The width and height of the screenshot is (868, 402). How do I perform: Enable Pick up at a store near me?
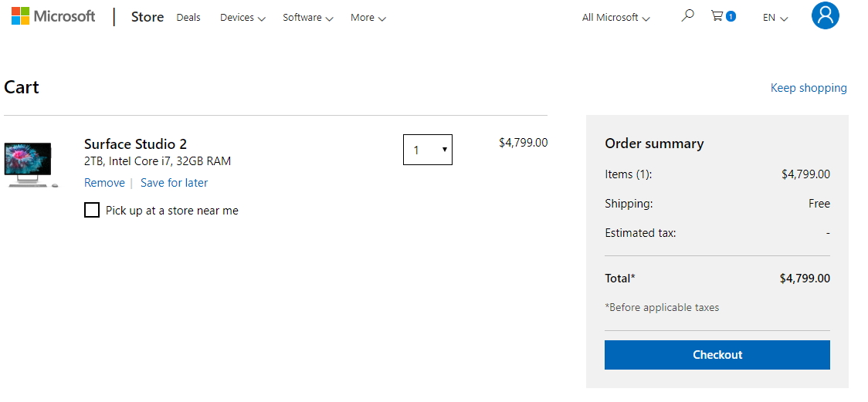tap(92, 210)
